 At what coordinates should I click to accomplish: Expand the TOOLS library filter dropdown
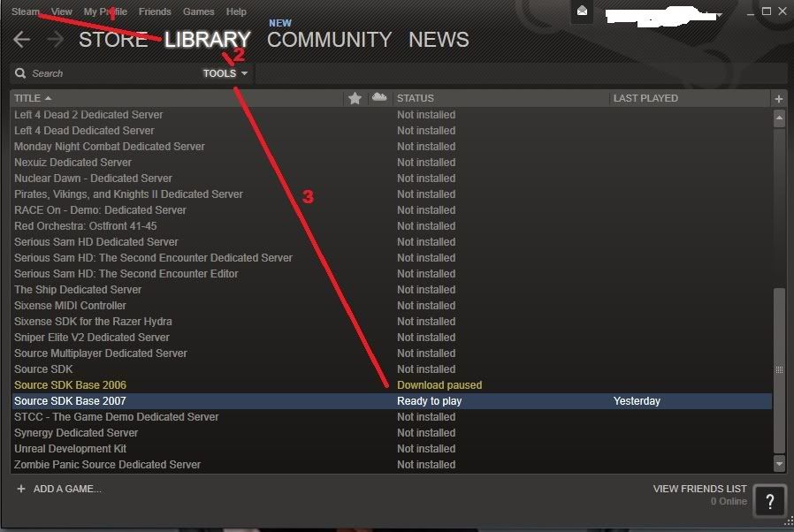225,73
